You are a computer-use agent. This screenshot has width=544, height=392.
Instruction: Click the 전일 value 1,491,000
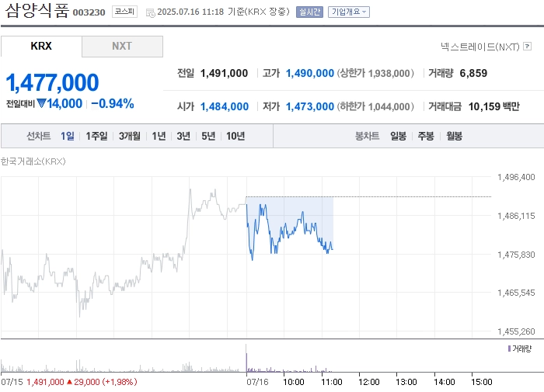tap(224, 73)
